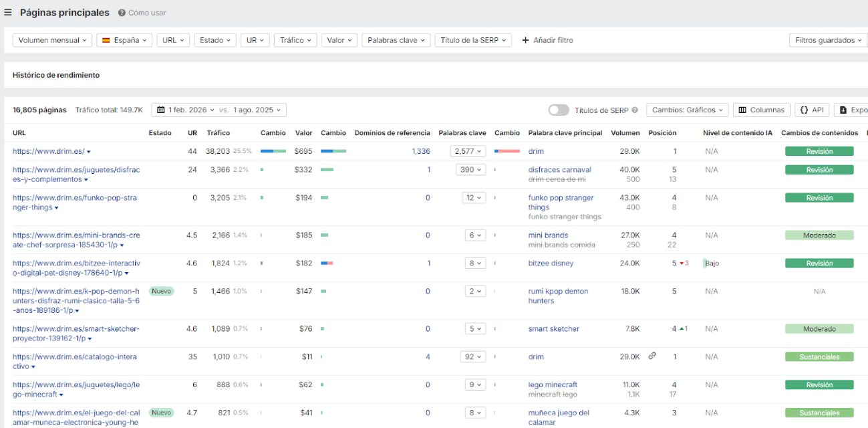Open the Filtros guardados dropdown
The image size is (868, 428).
828,40
